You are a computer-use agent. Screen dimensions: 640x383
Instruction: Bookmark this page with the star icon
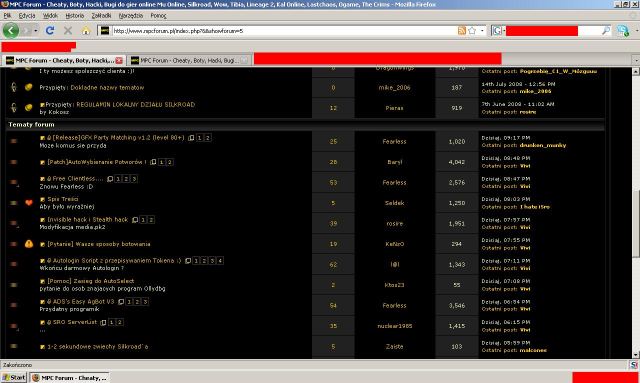click(x=472, y=31)
